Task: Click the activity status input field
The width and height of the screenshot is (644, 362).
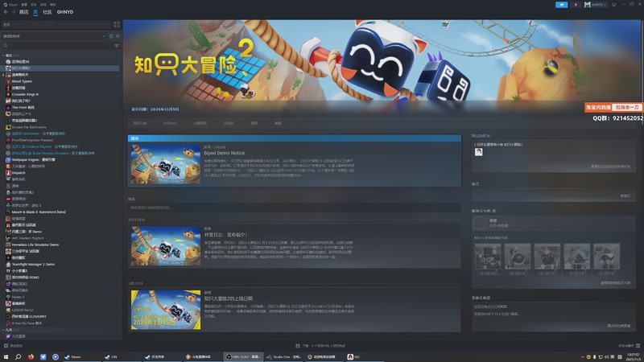Action: 294,208
